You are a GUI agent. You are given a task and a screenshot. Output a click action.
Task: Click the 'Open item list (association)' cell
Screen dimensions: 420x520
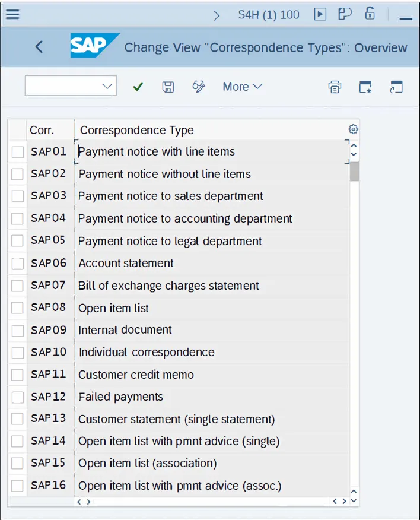pyautogui.click(x=212, y=463)
